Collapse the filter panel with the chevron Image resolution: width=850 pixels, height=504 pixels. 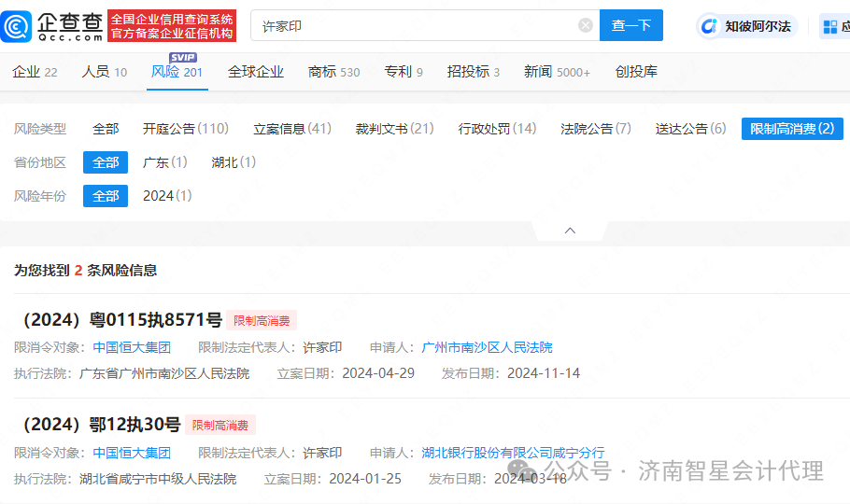(x=570, y=231)
